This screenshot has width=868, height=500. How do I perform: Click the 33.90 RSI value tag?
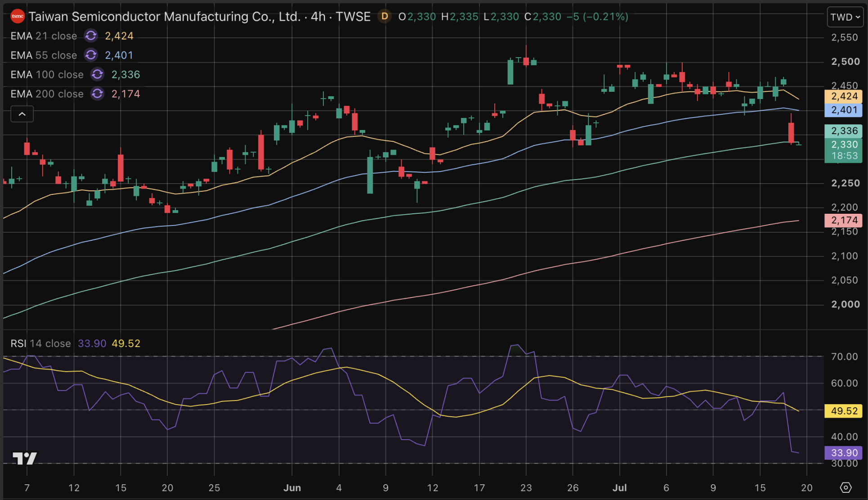point(843,453)
